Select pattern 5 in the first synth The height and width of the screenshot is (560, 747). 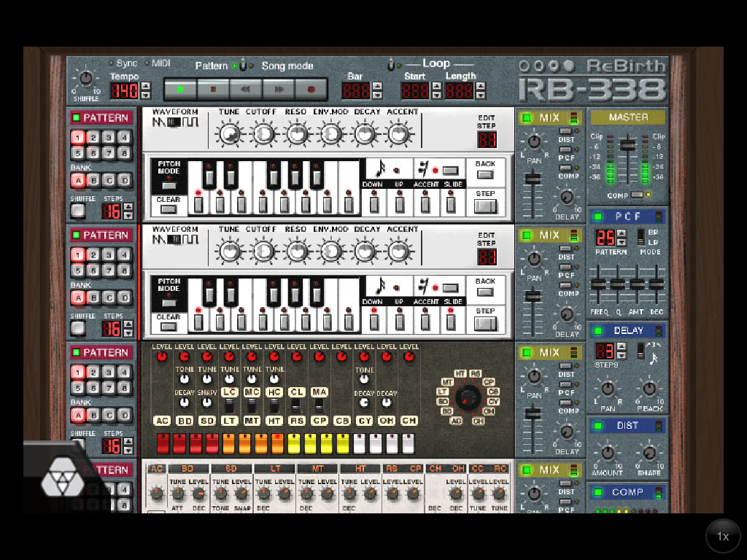pyautogui.click(x=77, y=153)
